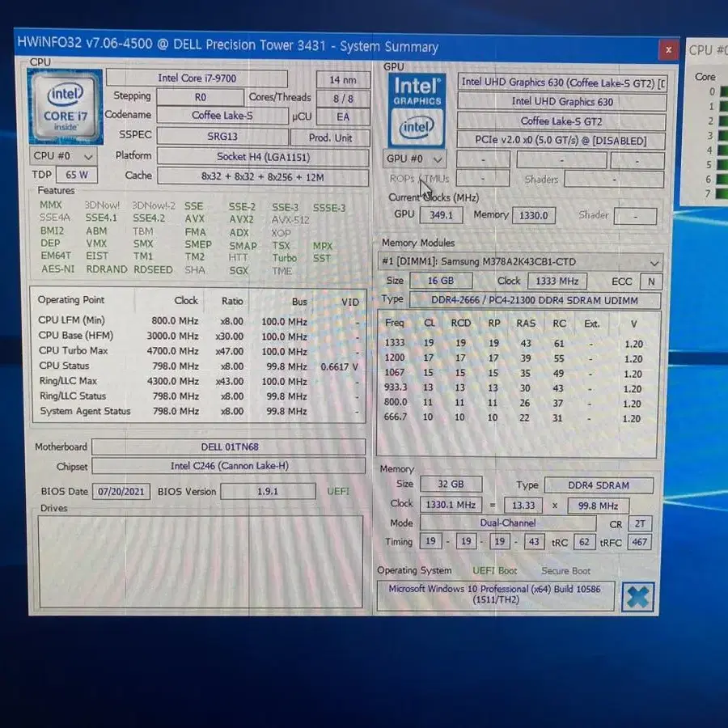Click the Prod. Unit field
The height and width of the screenshot is (728, 728).
330,138
